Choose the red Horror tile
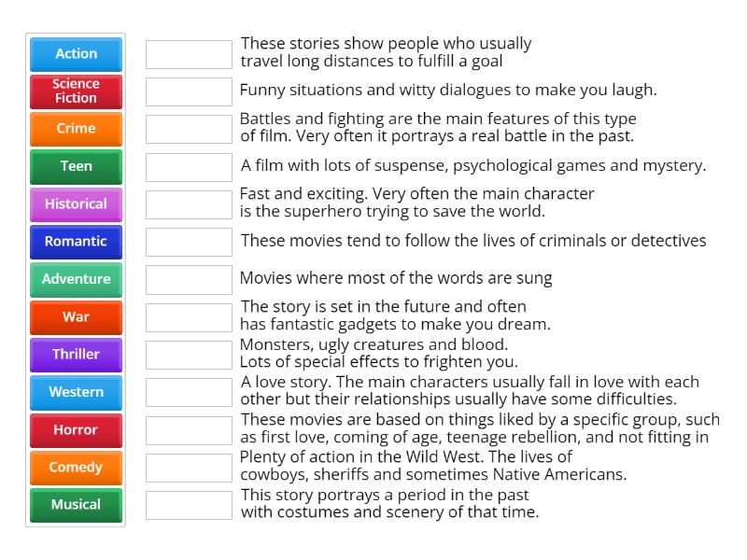This screenshot has height=560, width=747. click(x=76, y=429)
